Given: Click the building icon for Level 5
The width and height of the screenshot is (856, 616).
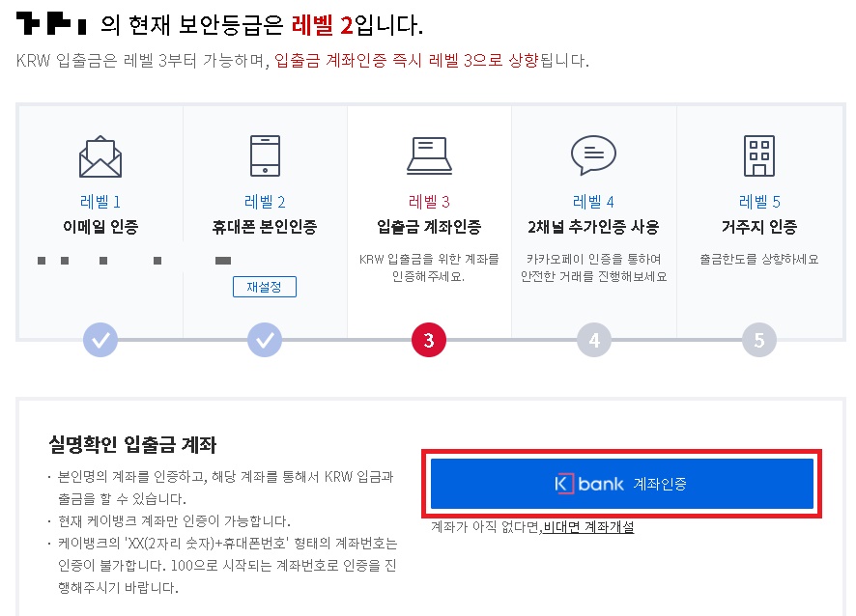Looking at the screenshot, I should (x=758, y=155).
